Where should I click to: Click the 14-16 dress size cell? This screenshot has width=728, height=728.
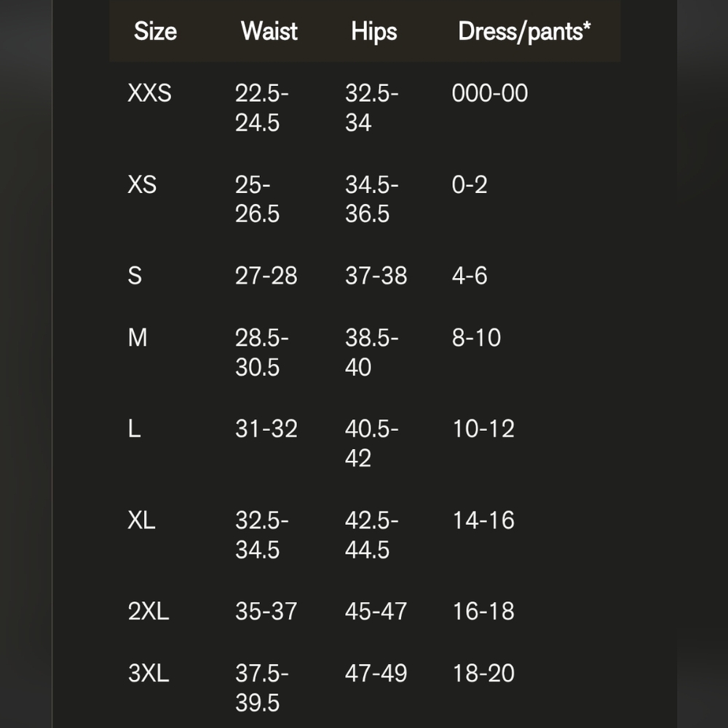[x=483, y=521]
